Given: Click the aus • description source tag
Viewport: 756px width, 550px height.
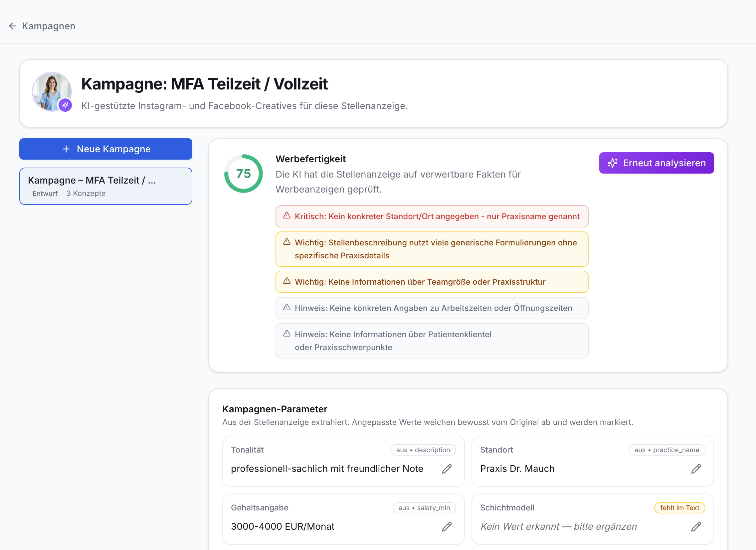Looking at the screenshot, I should tap(423, 450).
